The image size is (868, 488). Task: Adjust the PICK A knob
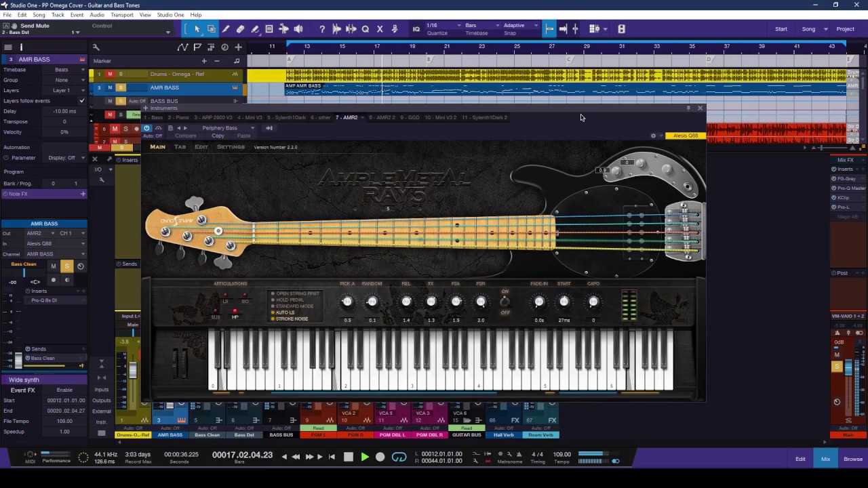(347, 302)
